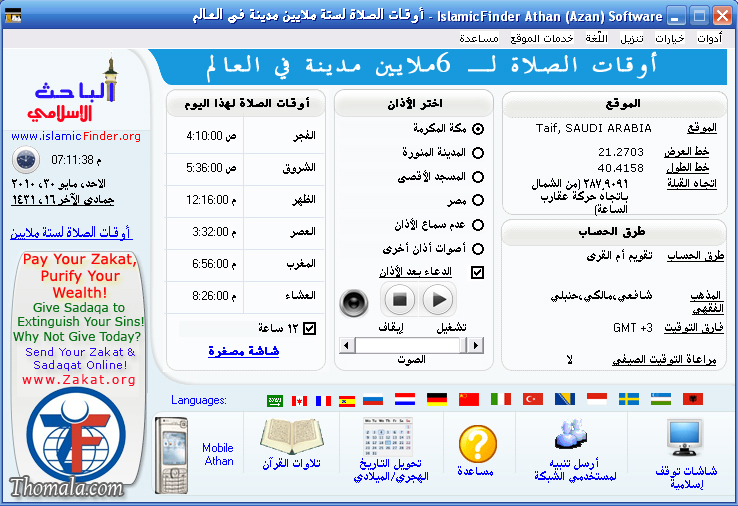
Task: Click the الفجر 4:10:00 prayer time row
Action: click(245, 136)
